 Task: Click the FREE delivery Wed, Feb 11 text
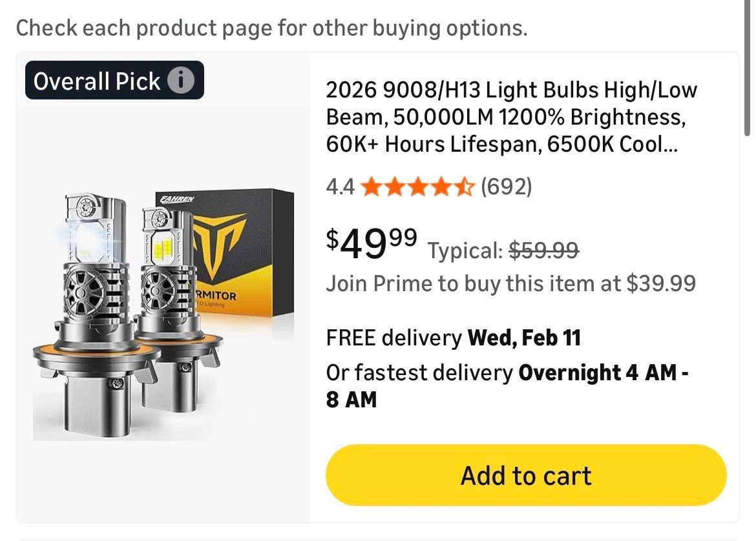(453, 338)
